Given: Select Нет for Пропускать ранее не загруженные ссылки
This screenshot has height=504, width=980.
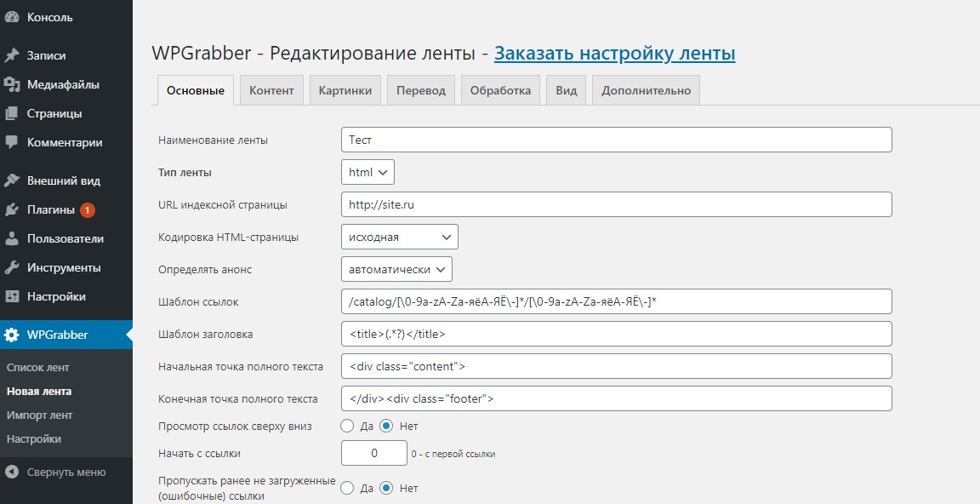Looking at the screenshot, I should click(x=386, y=488).
